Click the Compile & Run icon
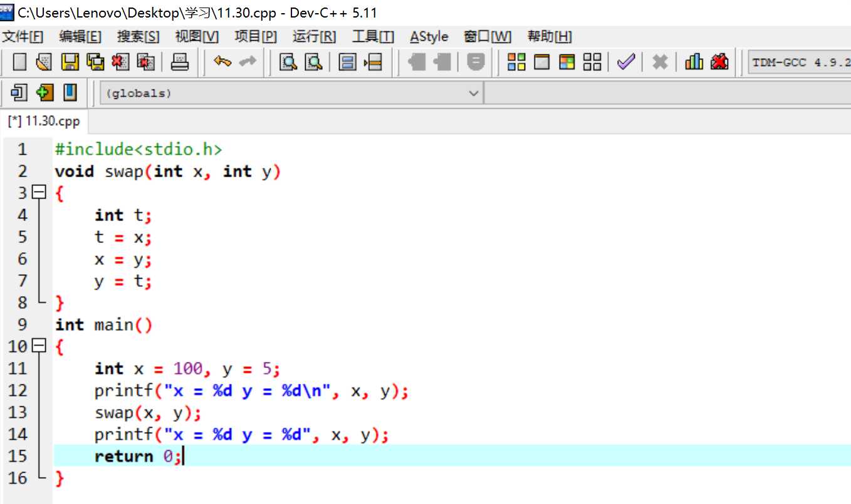 click(567, 62)
